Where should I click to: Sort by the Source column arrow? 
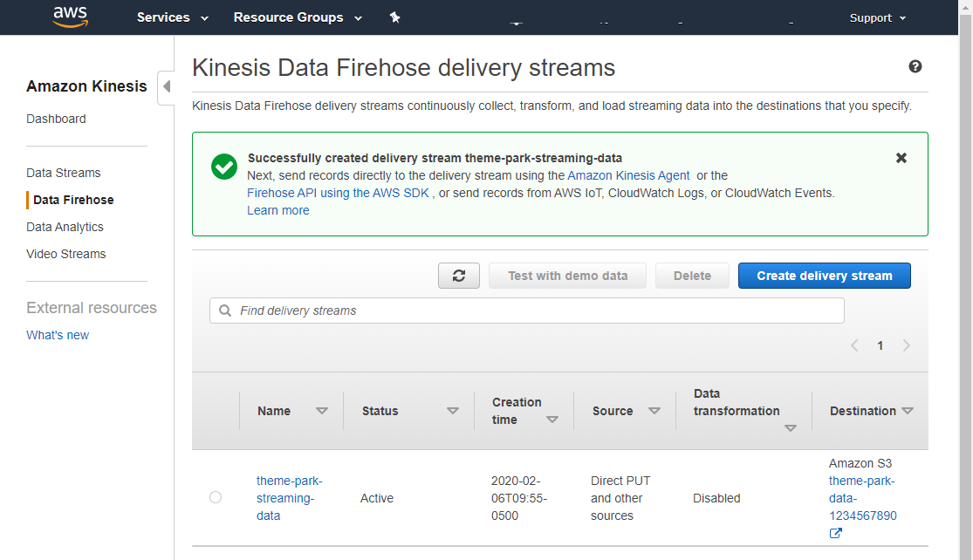click(x=654, y=411)
